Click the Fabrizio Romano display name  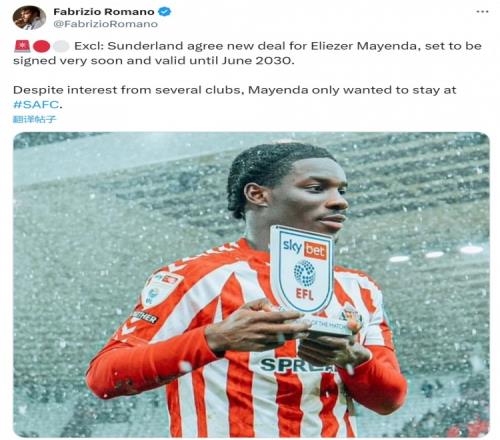point(104,12)
